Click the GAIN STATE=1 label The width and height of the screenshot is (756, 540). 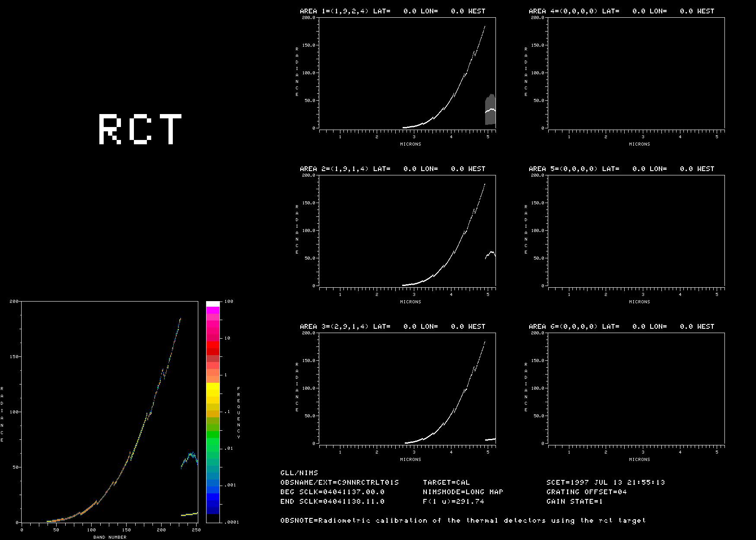pos(574,502)
